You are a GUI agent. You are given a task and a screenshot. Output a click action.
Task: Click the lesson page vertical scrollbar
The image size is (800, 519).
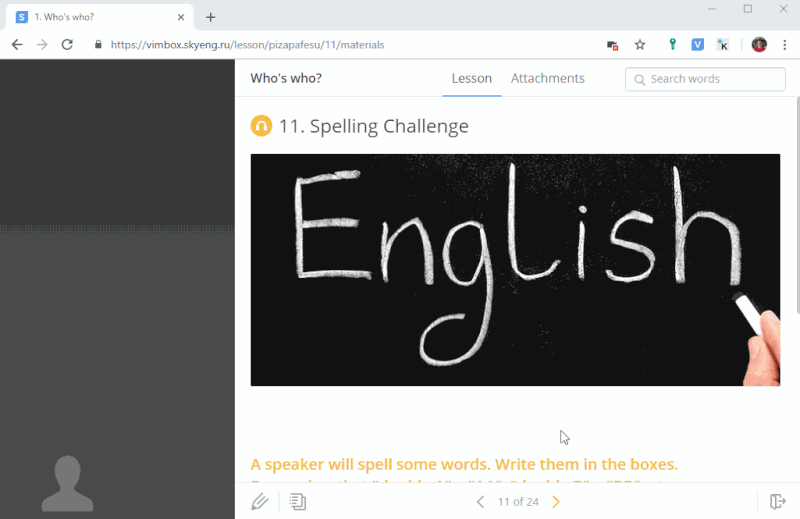pos(797,205)
